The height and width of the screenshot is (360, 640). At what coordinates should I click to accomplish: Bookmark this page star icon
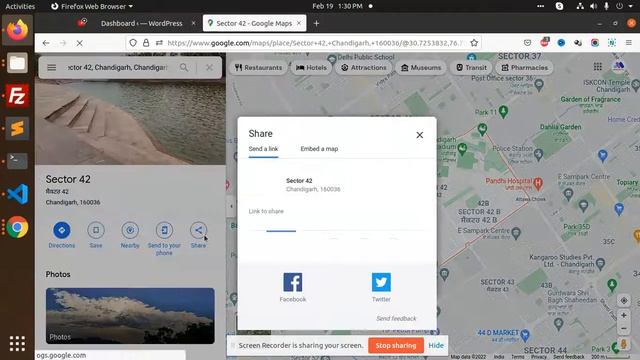[474, 43]
